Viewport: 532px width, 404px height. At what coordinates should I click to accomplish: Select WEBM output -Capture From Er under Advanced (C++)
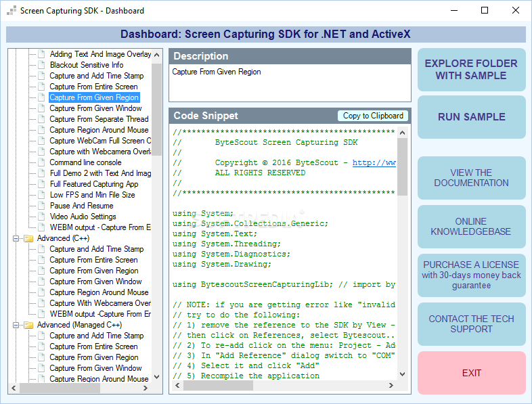pos(100,314)
